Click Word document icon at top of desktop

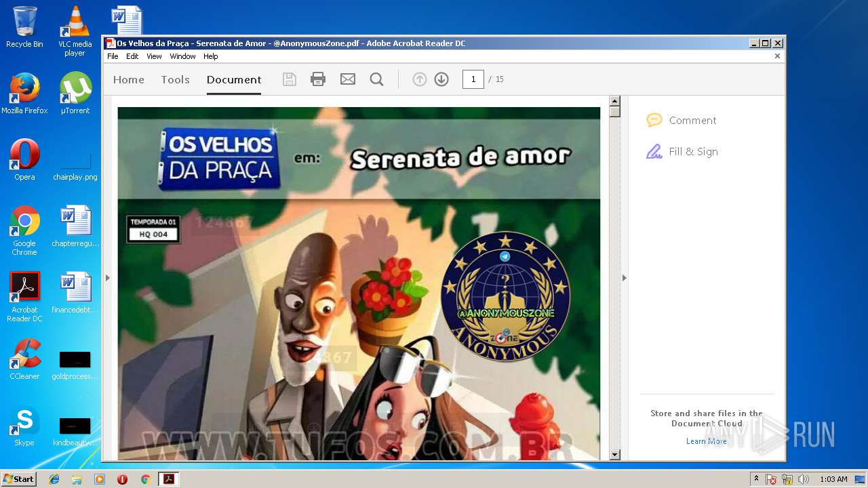point(126,20)
